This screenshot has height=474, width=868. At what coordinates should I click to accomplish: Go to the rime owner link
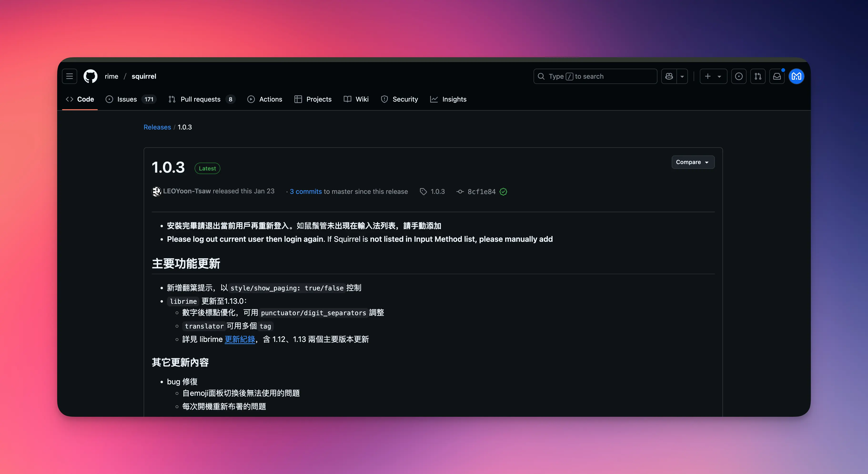pos(111,76)
